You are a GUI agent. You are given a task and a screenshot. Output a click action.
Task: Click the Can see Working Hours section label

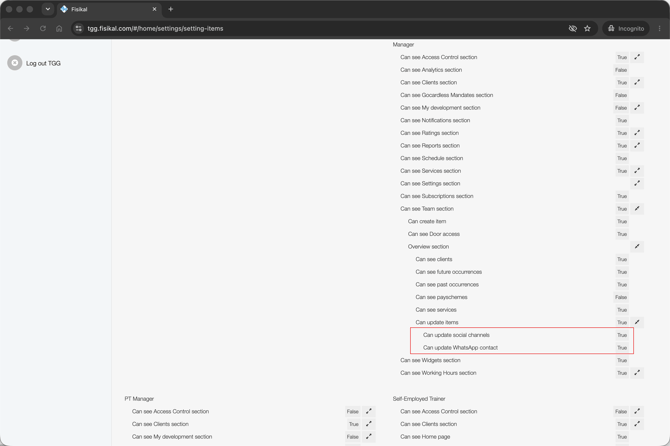[438, 373]
